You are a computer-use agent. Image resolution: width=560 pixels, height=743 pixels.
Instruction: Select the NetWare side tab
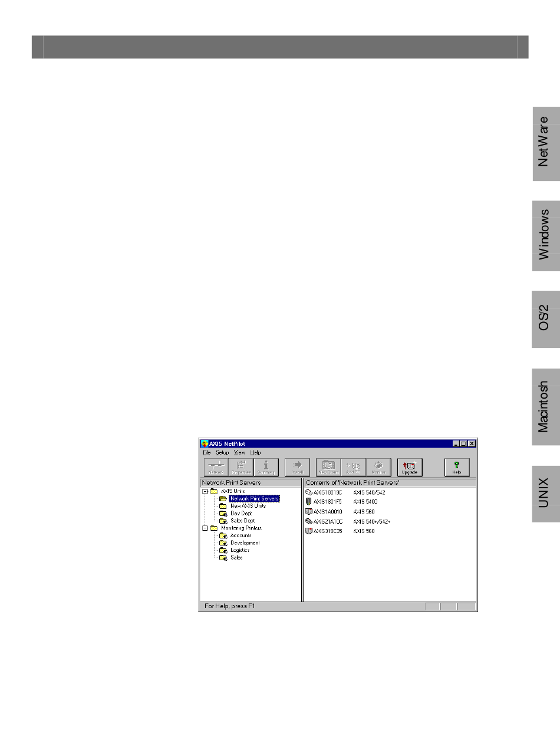pos(547,144)
